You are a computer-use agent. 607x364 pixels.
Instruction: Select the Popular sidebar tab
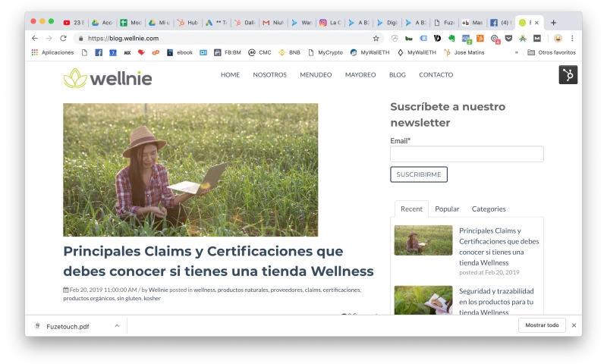447,209
